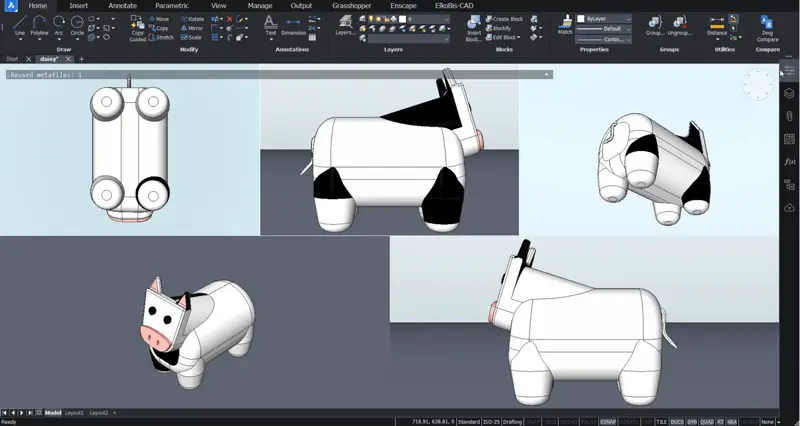Switch to the Start document tab

tap(12, 59)
